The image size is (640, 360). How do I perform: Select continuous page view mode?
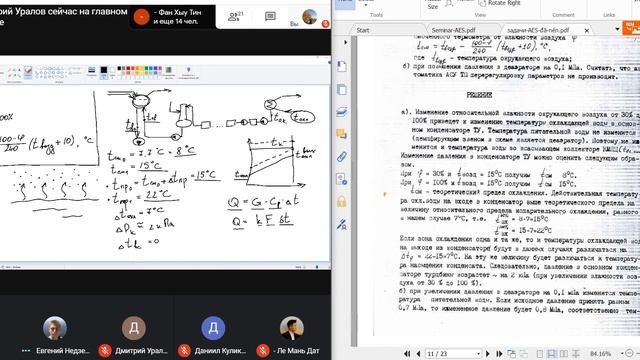coord(551,353)
